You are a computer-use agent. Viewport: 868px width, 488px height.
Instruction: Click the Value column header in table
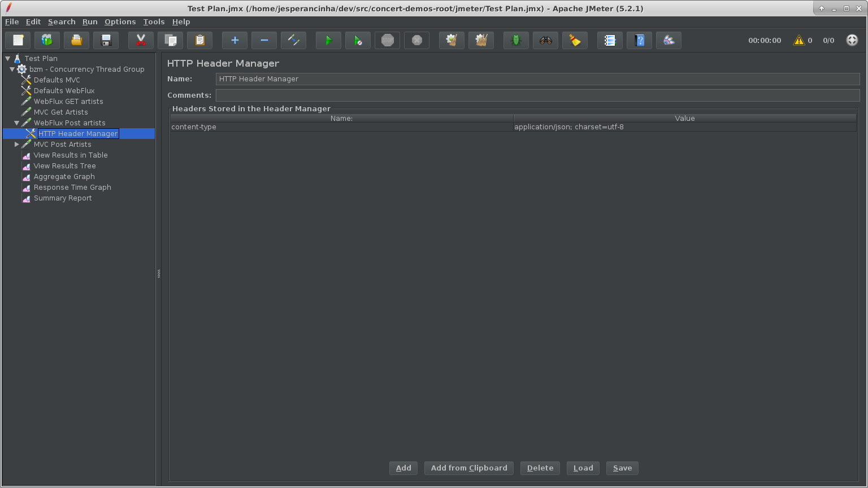pos(685,118)
